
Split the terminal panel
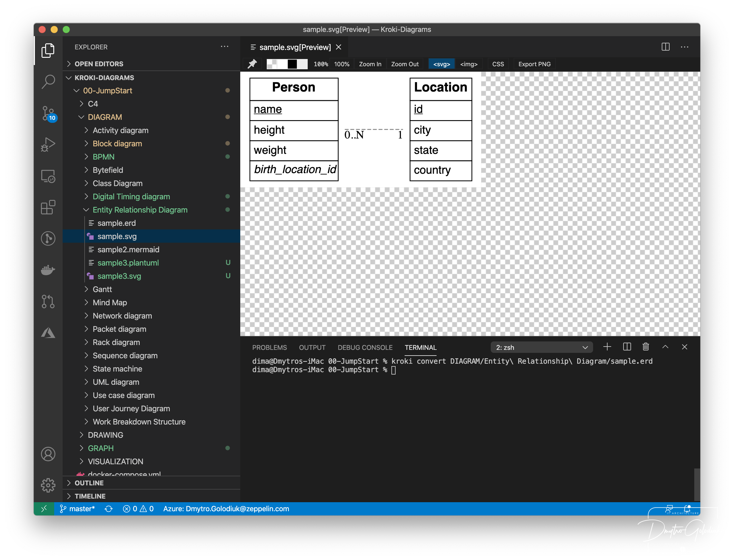[627, 347]
